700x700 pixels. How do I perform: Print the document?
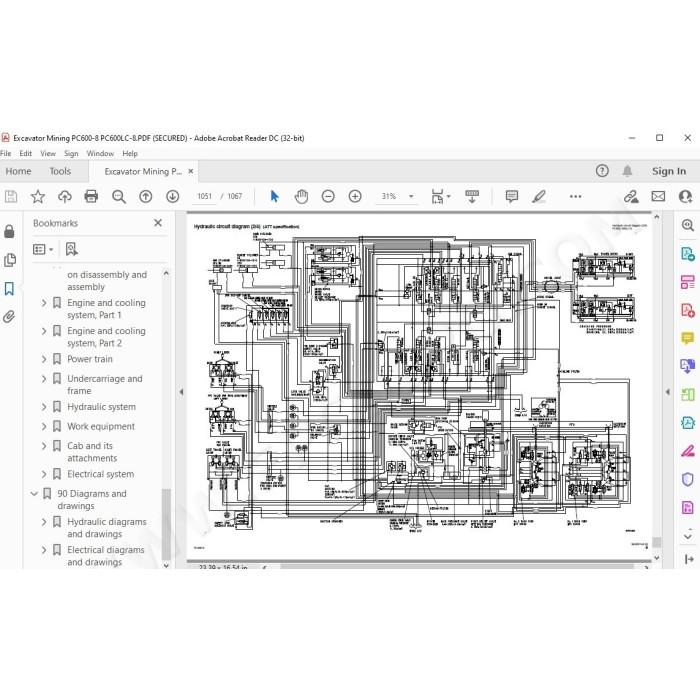[x=91, y=196]
